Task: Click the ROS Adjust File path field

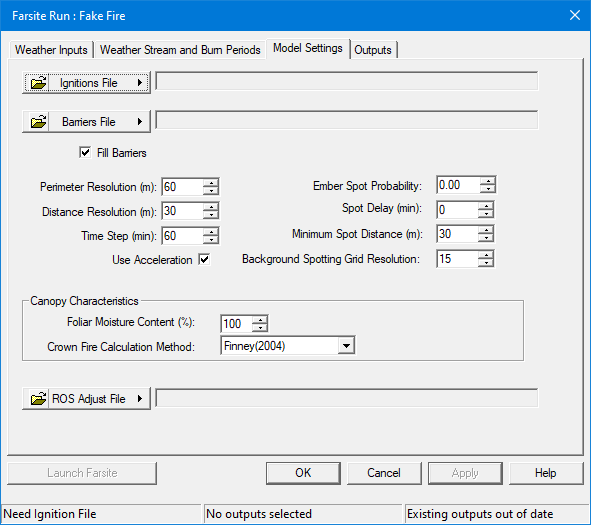Action: pos(347,398)
